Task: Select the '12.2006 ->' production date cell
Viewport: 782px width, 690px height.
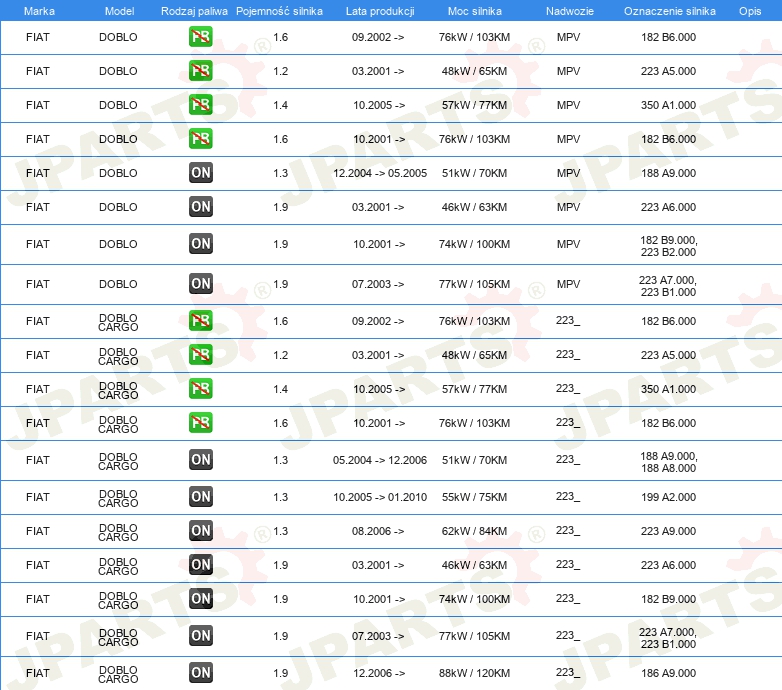Action: (379, 673)
